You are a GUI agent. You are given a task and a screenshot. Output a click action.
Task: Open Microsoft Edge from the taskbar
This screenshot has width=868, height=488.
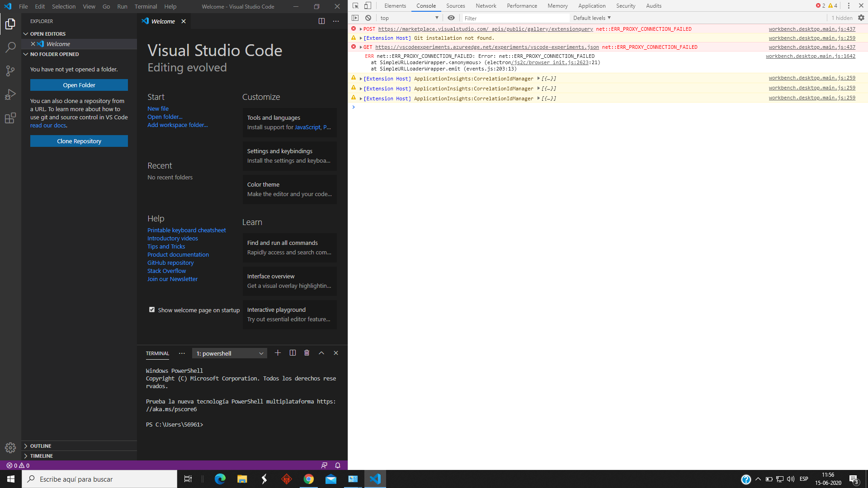click(220, 479)
